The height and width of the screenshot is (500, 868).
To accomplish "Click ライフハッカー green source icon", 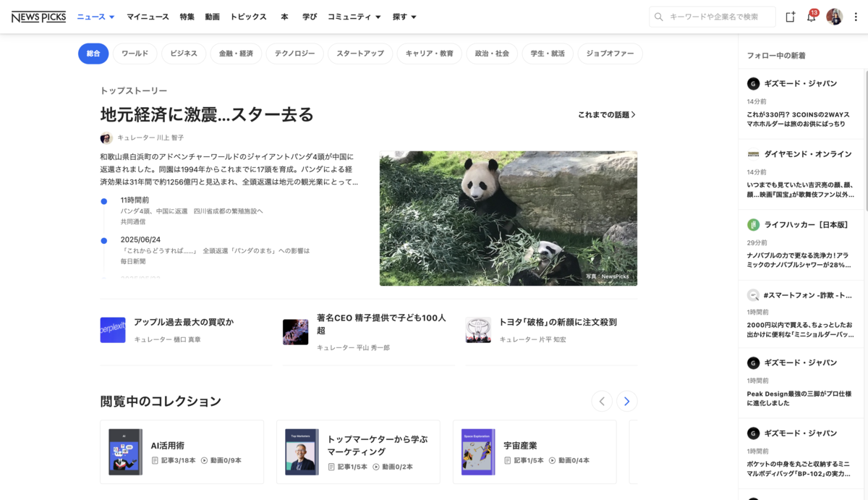I will [753, 224].
